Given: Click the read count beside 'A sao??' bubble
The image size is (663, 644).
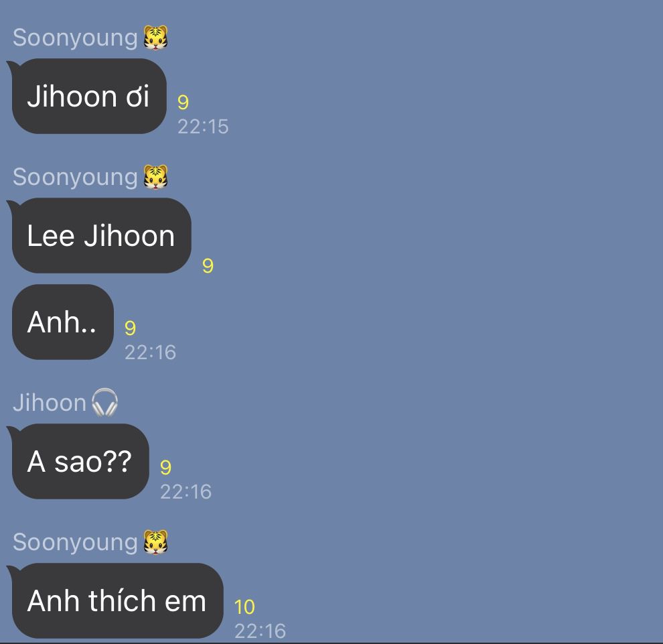Looking at the screenshot, I should point(165,467).
